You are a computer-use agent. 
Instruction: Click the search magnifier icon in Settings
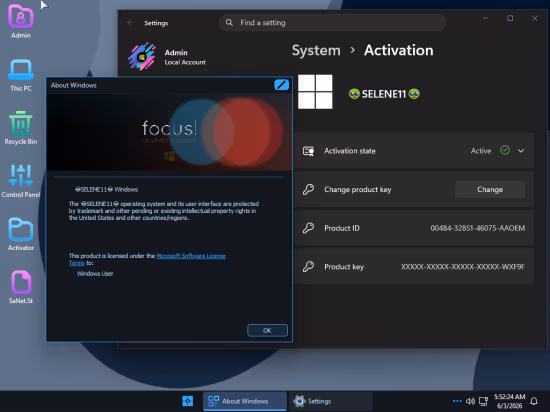click(229, 23)
